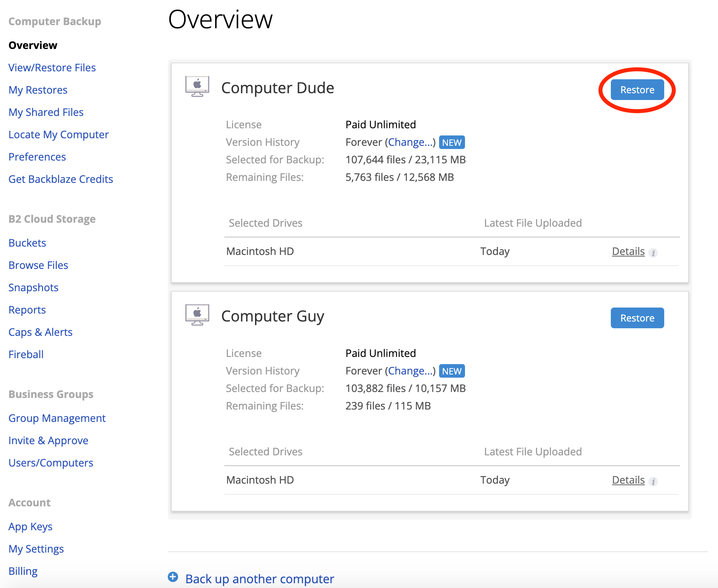Open Details for Computer Dude's Macintosh HD
The image size is (718, 588).
click(x=628, y=251)
